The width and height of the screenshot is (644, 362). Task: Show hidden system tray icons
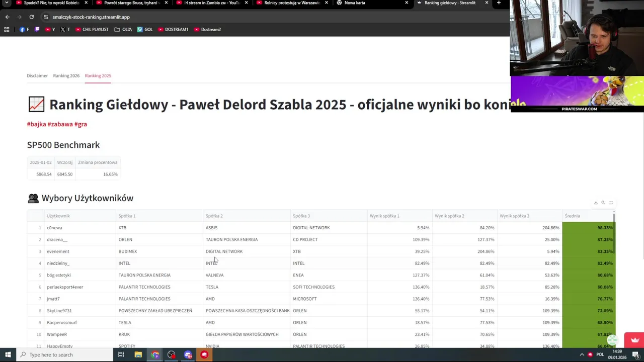pyautogui.click(x=582, y=355)
